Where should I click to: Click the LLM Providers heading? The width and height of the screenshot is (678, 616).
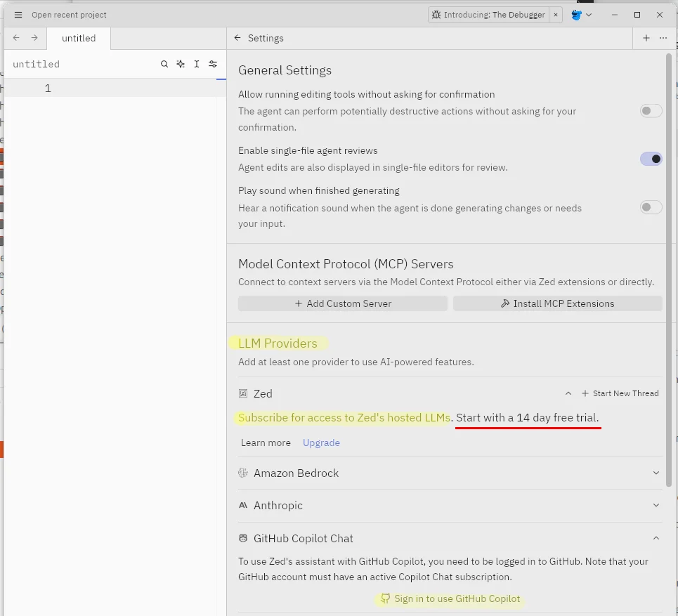[x=278, y=343]
